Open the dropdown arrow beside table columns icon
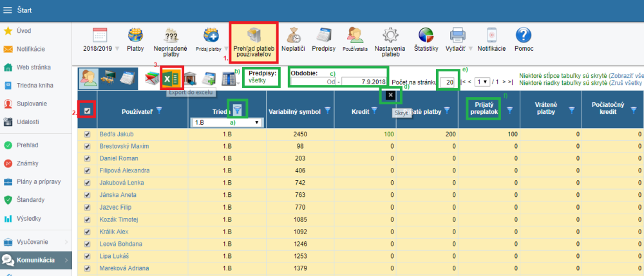 click(x=238, y=83)
